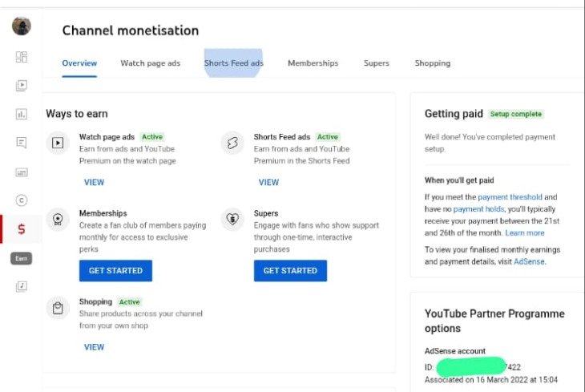585x392 pixels.
Task: Open the Shorts Feed ads tab
Action: coord(233,63)
